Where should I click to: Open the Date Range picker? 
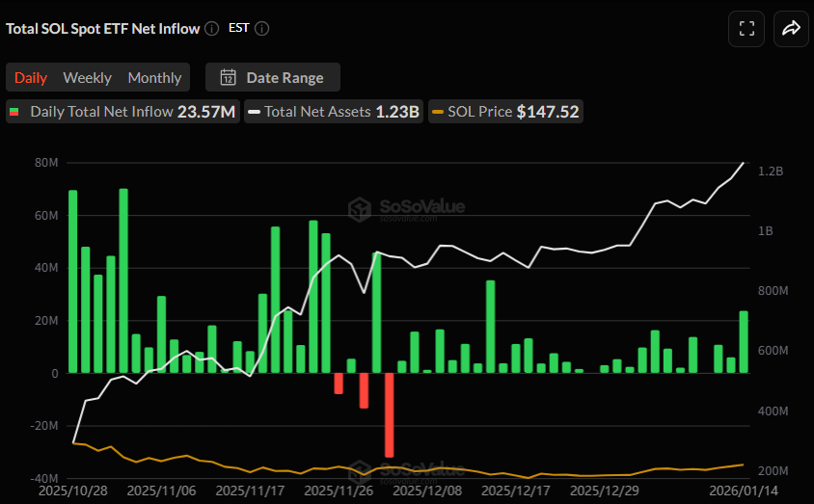coord(273,77)
